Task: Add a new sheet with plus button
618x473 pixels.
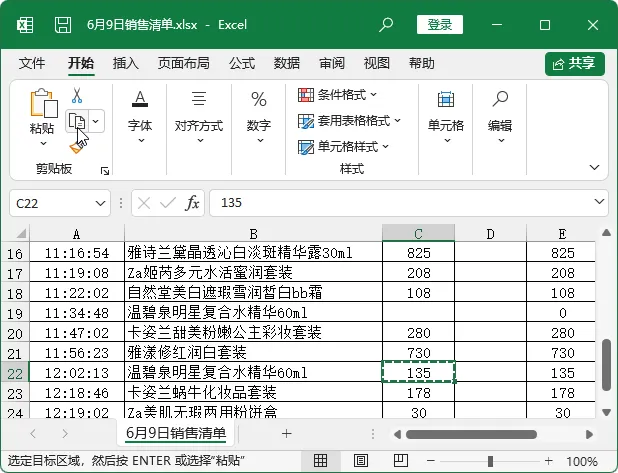Action: pos(287,434)
